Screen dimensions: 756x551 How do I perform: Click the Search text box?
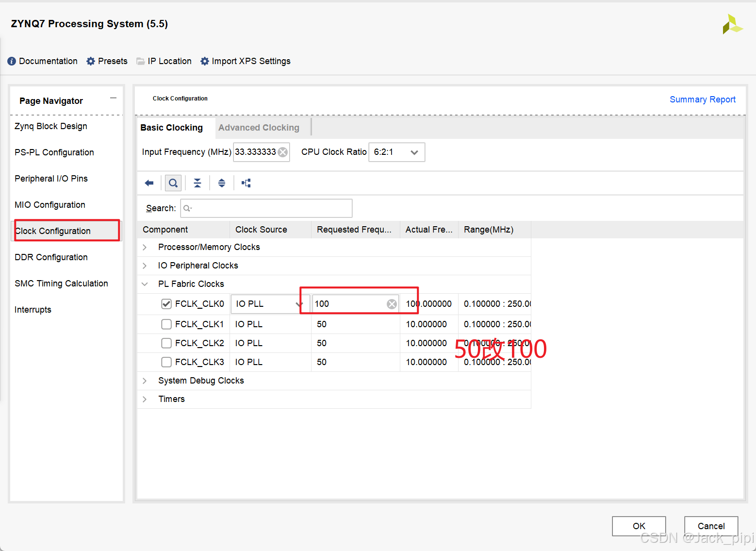pyautogui.click(x=266, y=208)
